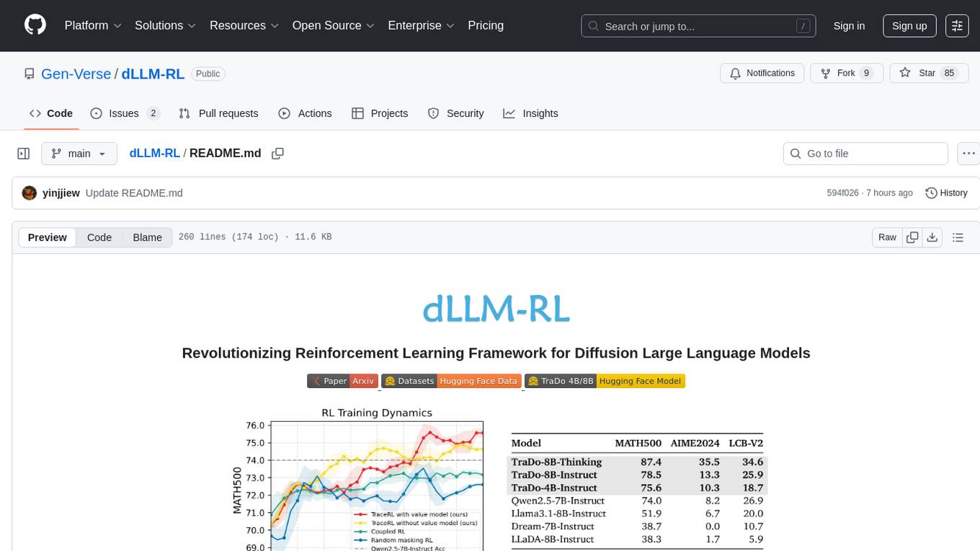Switch to the Insights tab
Image resolution: width=980 pixels, height=551 pixels.
pos(530,113)
